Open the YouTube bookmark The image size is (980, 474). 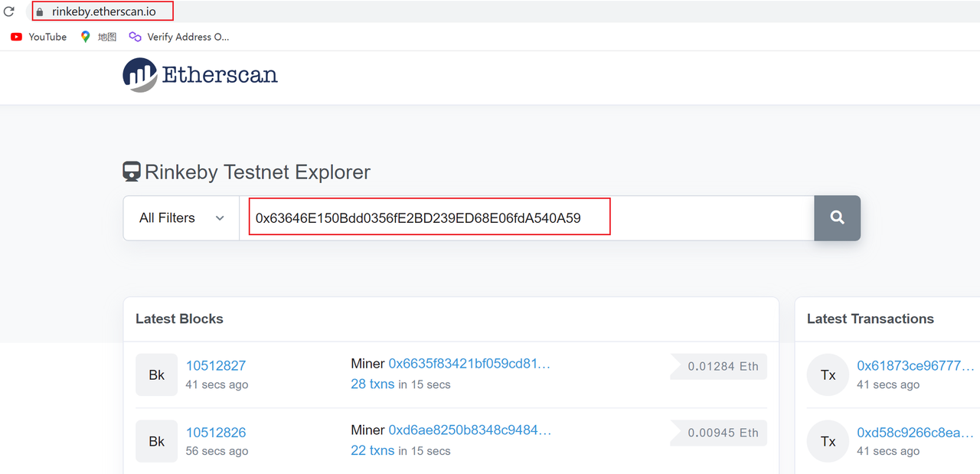[38, 37]
